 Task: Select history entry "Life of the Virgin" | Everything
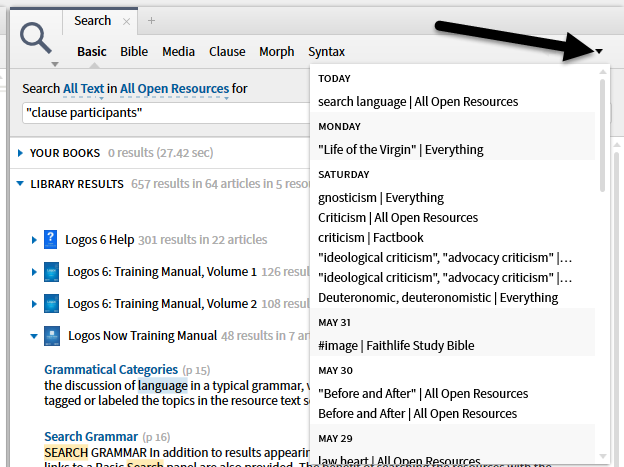click(x=401, y=150)
